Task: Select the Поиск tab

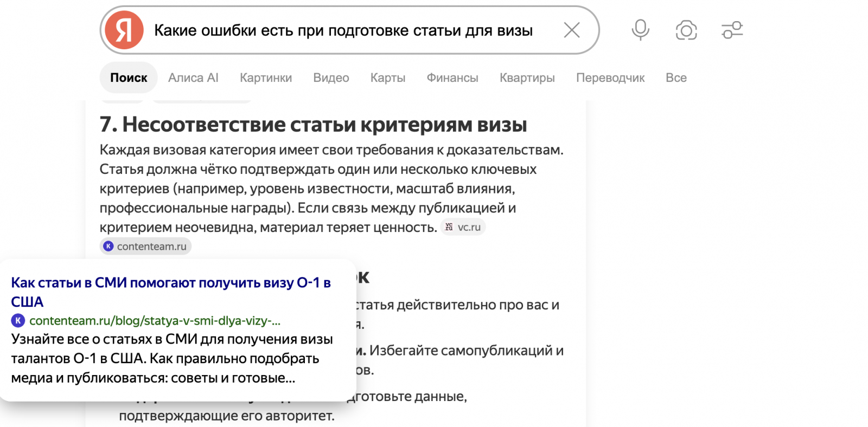Action: point(129,77)
